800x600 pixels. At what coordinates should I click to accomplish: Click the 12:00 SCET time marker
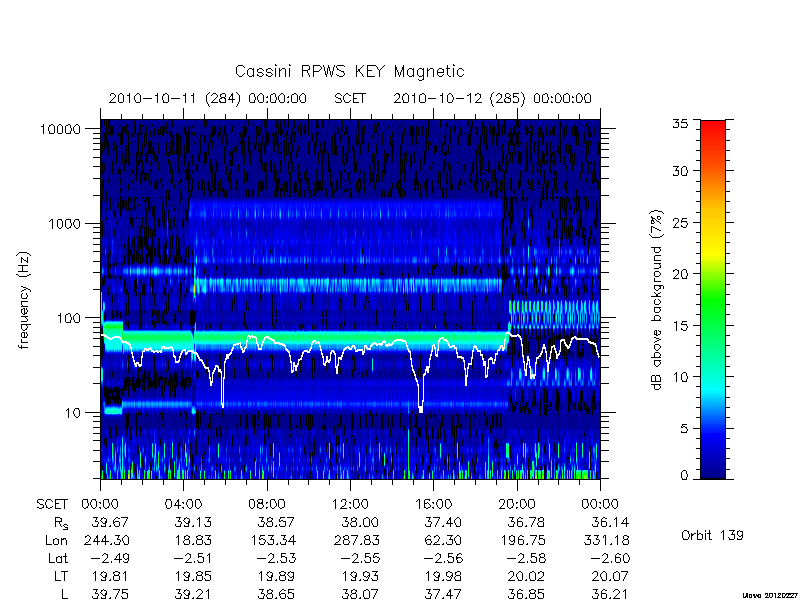(x=350, y=505)
